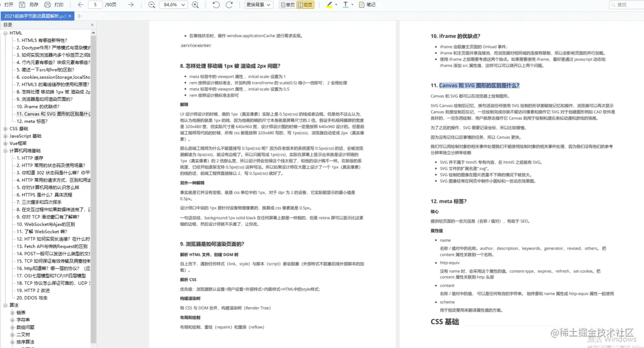Image resolution: width=644 pixels, height=348 pixels.
Task: Expand the 数组问题 outline node
Action: point(12,327)
